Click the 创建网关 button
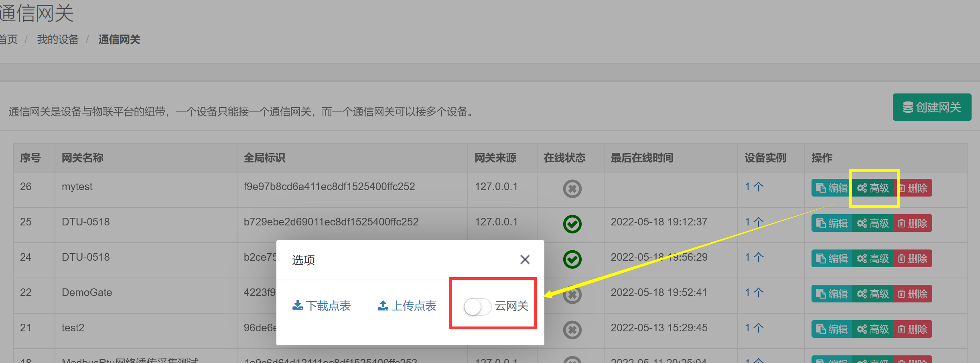The width and height of the screenshot is (980, 363). coord(932,107)
